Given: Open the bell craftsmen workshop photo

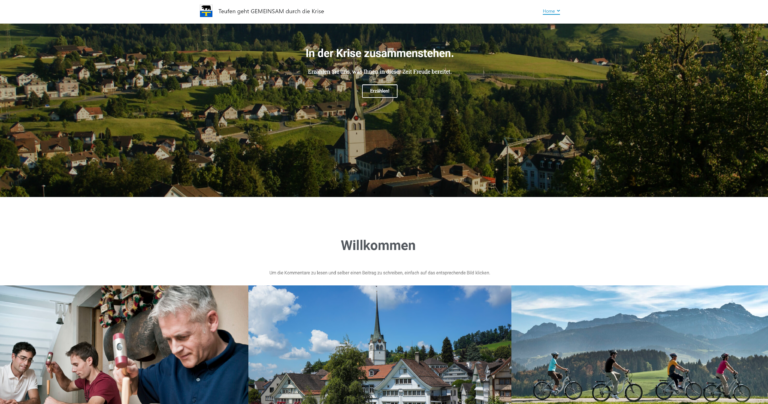Looking at the screenshot, I should click(124, 345).
